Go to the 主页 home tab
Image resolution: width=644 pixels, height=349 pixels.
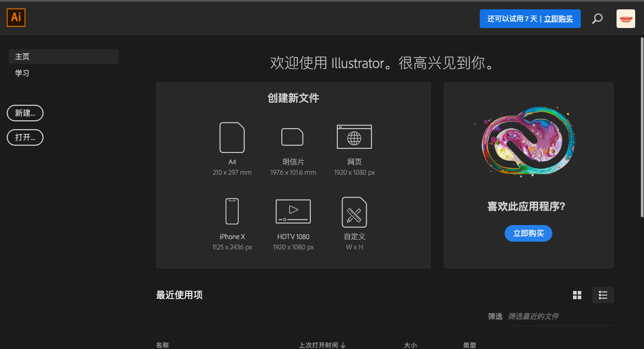(64, 57)
